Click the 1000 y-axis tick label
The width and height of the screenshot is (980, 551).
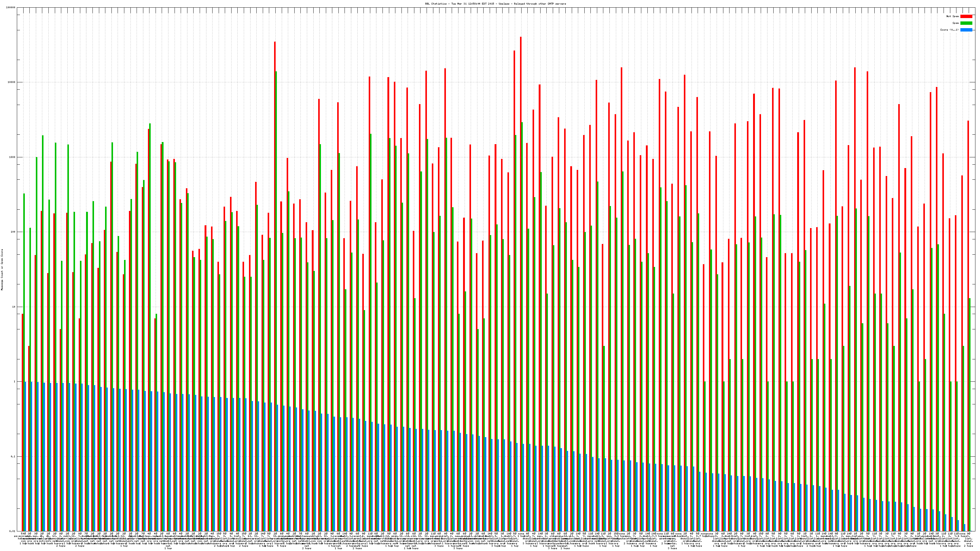coord(13,157)
